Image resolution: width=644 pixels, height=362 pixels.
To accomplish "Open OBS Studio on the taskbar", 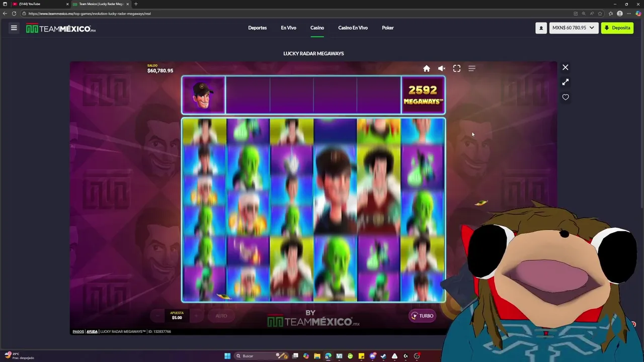I will point(417,356).
